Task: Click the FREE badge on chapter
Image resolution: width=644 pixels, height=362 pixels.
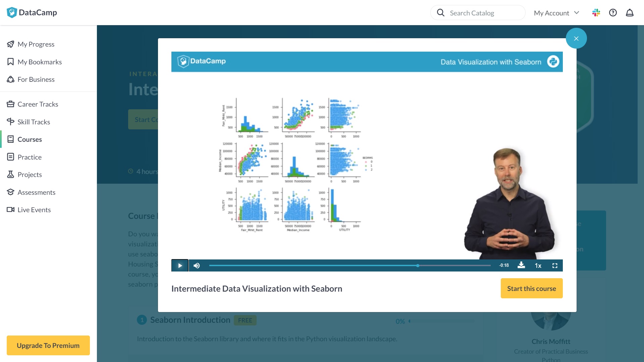Action: [245, 320]
